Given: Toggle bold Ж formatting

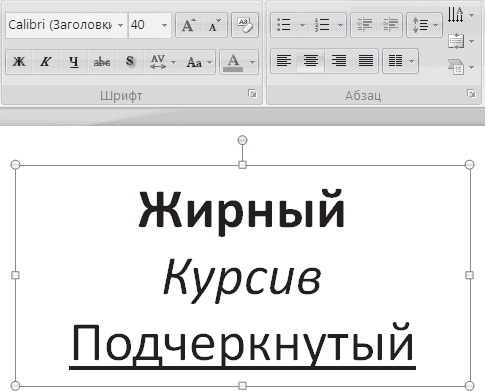Looking at the screenshot, I should click(x=19, y=62).
